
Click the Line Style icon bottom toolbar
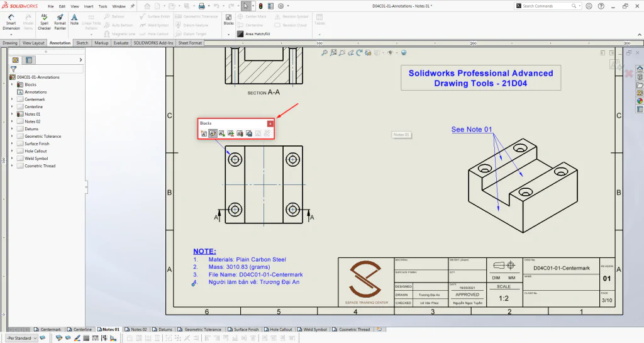tap(96, 338)
